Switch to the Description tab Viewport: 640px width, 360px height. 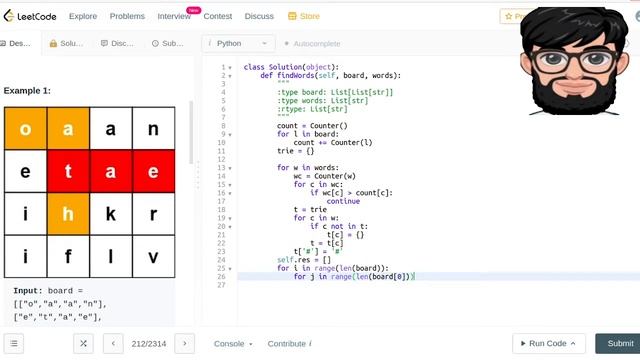[x=16, y=43]
